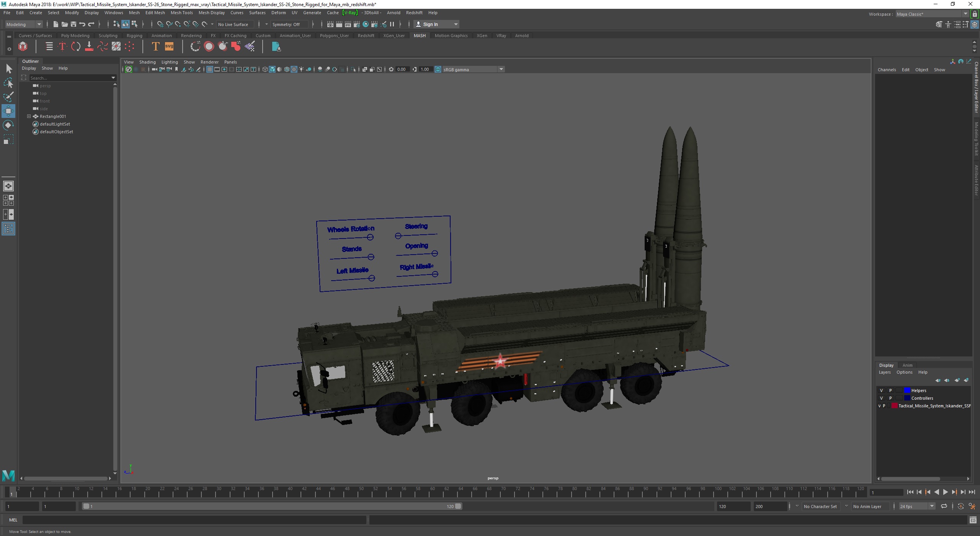The image size is (980, 536).
Task: Choose the Select tool arrow in toolbox
Action: [9, 69]
